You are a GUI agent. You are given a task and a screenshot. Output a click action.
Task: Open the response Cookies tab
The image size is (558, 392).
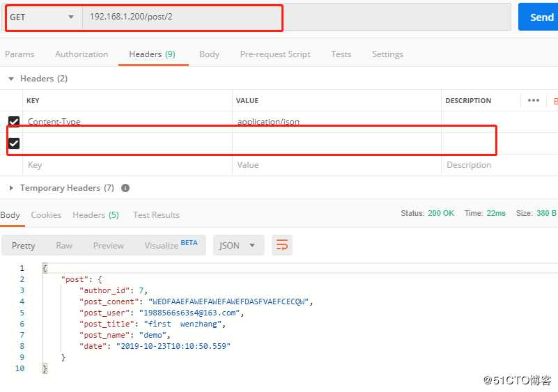point(46,215)
